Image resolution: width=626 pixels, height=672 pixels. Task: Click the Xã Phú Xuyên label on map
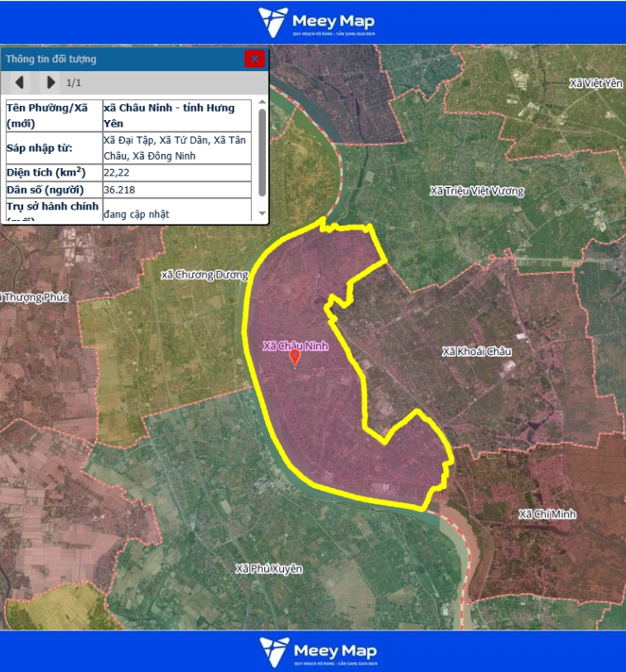pyautogui.click(x=268, y=569)
